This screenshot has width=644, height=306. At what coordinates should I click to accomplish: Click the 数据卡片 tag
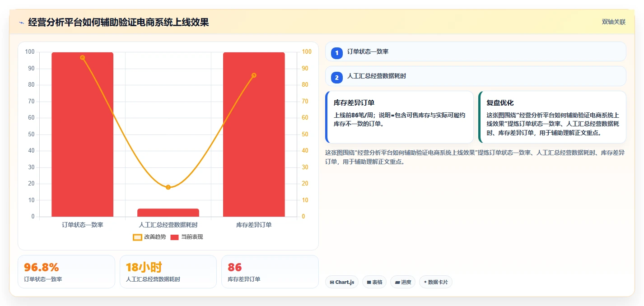point(436,282)
